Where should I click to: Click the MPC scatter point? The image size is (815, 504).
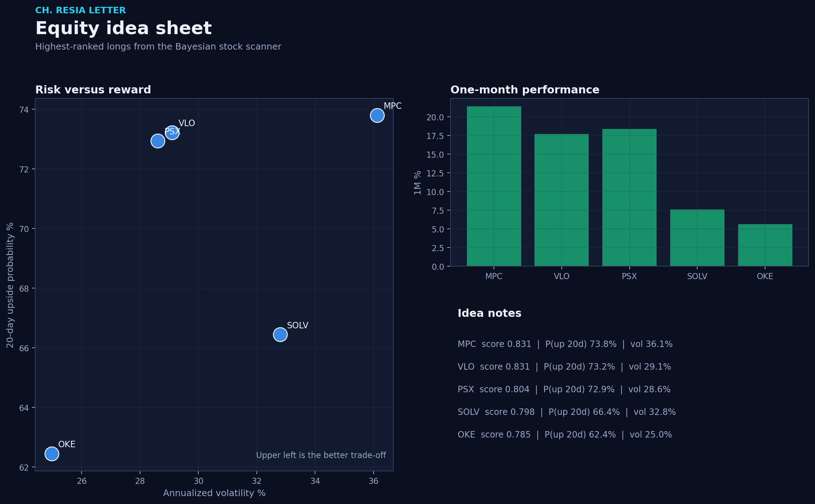[x=377, y=115]
